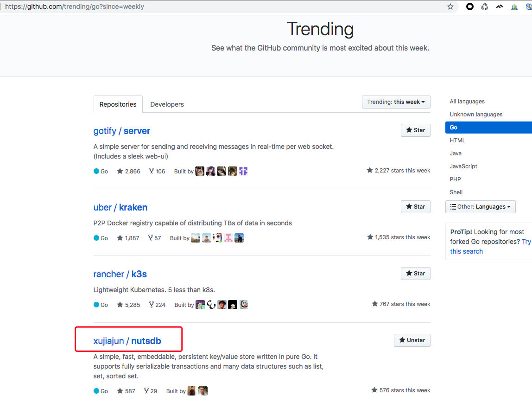Unstar the xujiajun / nutsdb repository
This screenshot has width=532, height=402.
[x=412, y=340]
